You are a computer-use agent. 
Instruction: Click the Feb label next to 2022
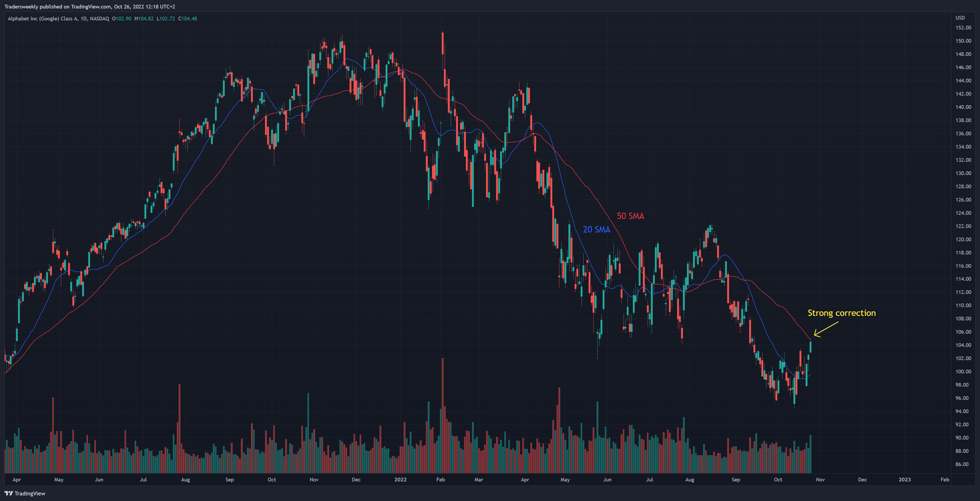point(440,479)
